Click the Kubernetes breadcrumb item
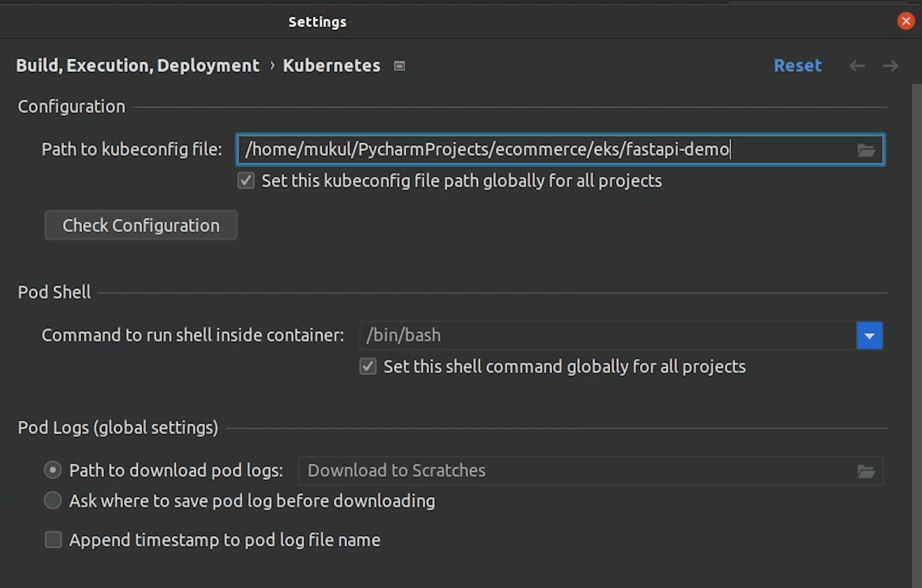 [x=331, y=66]
